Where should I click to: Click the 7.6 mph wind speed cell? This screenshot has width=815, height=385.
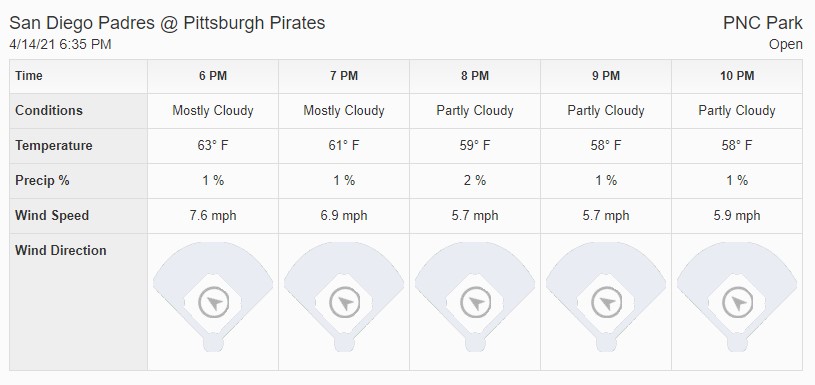click(x=213, y=215)
